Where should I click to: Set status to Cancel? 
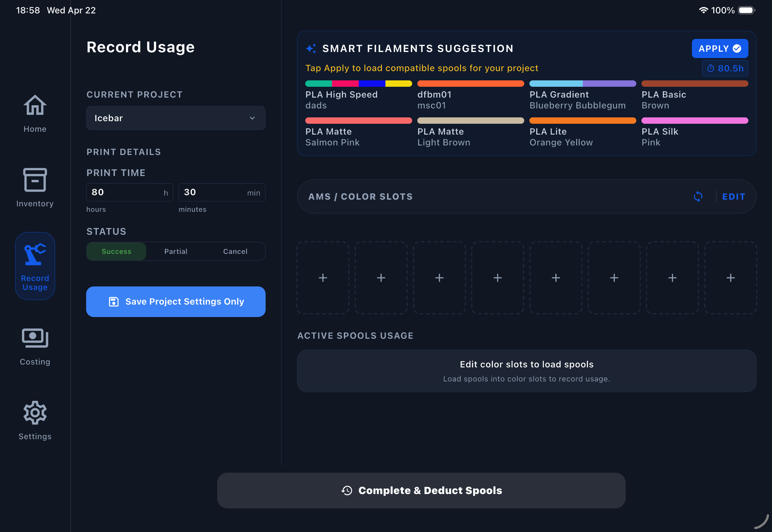[235, 251]
